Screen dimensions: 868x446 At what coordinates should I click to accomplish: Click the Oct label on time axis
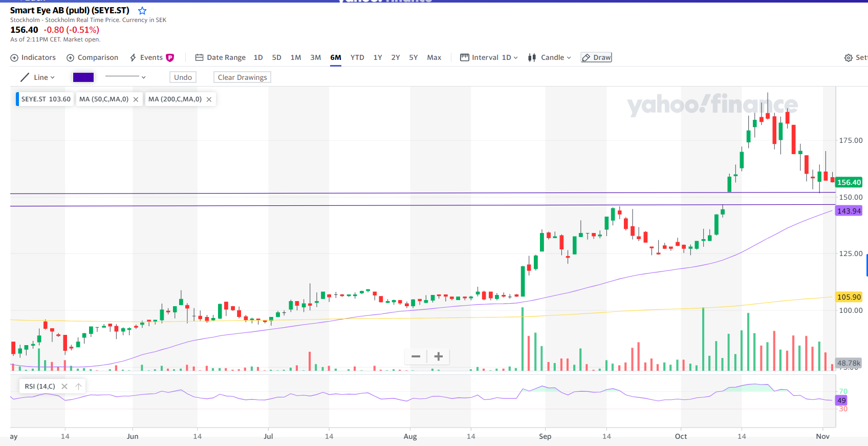tap(681, 436)
